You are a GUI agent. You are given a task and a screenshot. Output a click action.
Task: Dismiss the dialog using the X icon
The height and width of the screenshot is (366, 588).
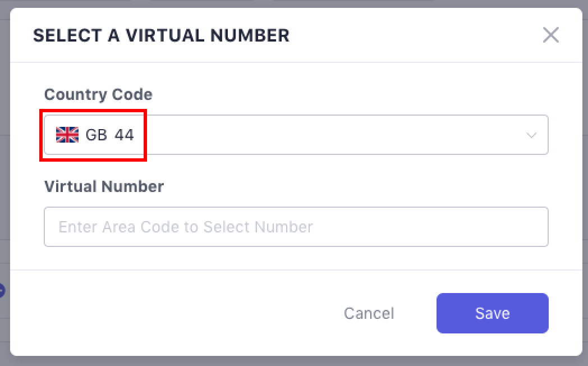click(550, 35)
